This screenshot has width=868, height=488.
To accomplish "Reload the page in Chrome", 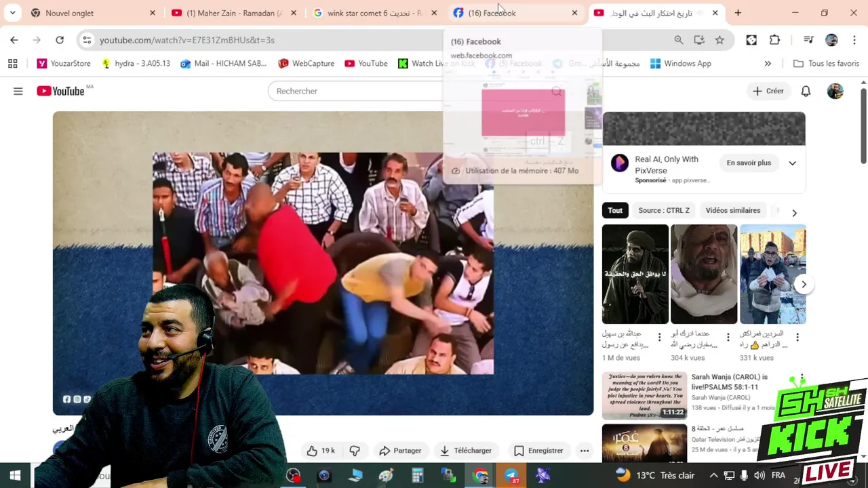I will [60, 40].
